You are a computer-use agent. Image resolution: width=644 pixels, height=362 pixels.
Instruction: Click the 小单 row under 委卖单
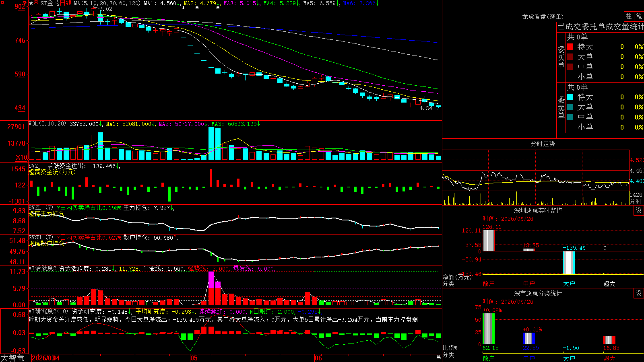point(605,127)
